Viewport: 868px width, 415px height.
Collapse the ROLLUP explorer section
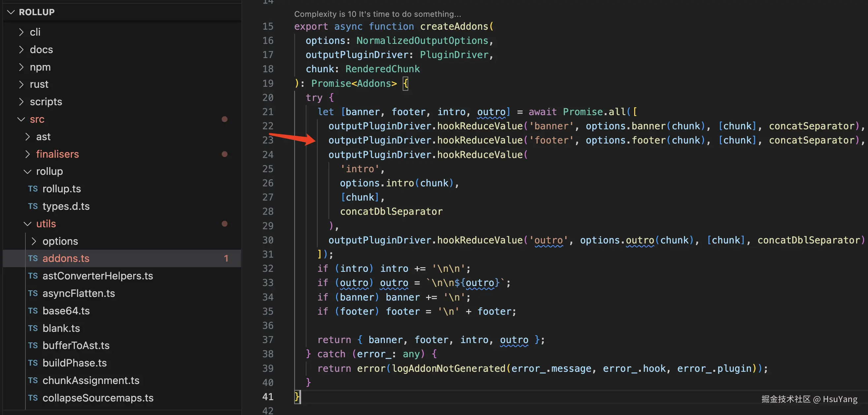tap(11, 12)
